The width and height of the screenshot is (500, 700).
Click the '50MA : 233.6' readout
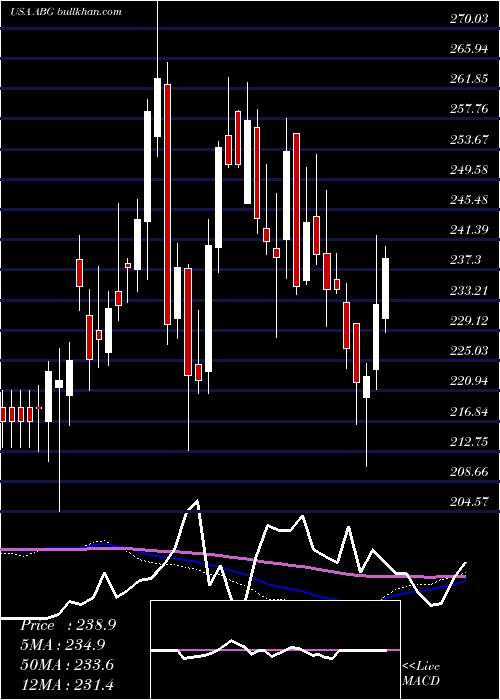pos(67,665)
